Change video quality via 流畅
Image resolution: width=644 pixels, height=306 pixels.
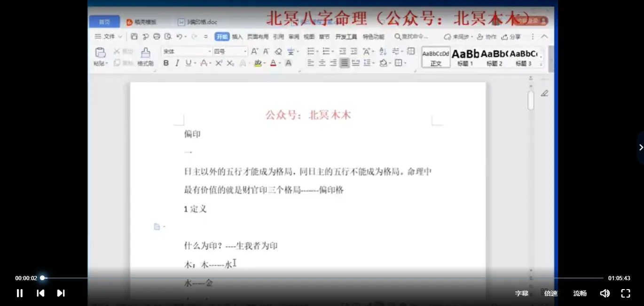580,293
